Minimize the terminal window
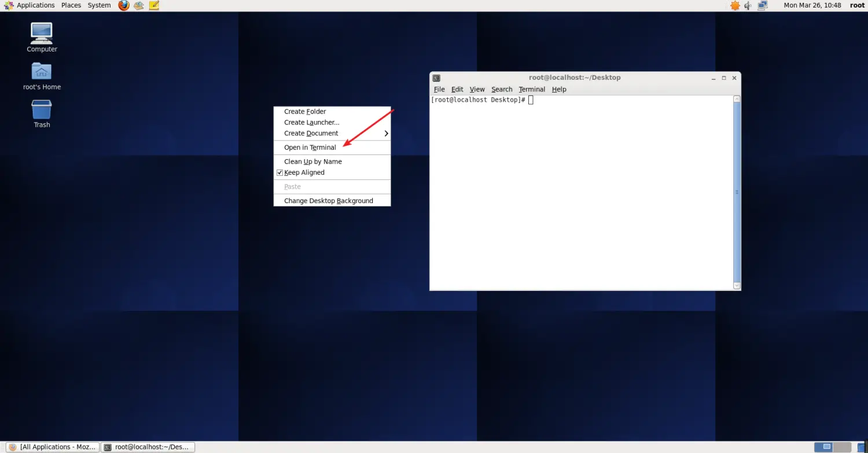 point(713,78)
